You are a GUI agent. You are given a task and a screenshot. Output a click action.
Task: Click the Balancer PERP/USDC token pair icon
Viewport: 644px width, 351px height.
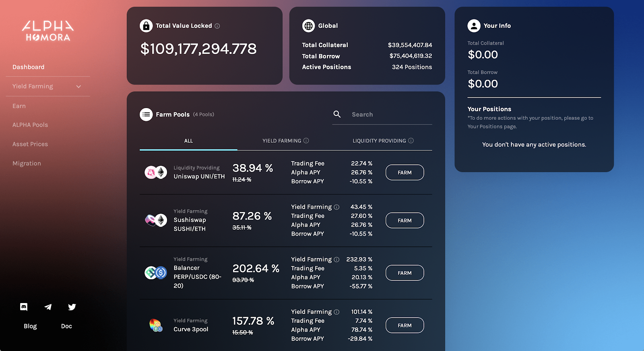point(156,273)
